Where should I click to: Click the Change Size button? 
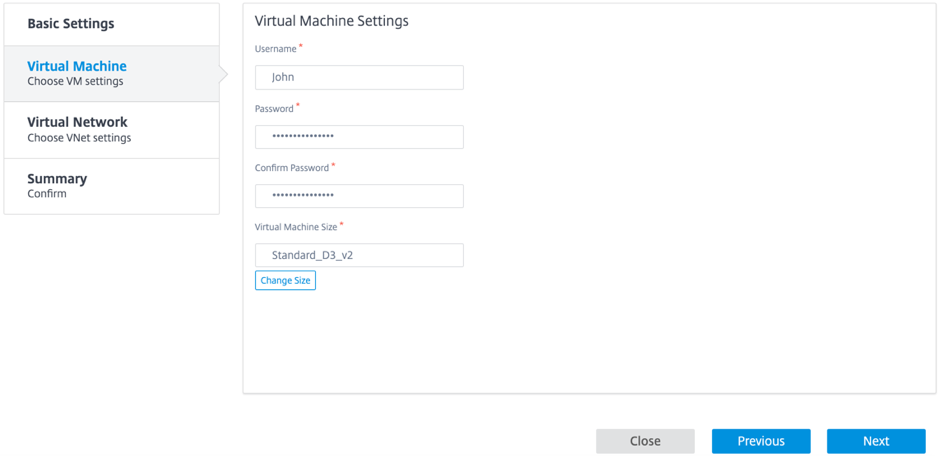(x=285, y=280)
